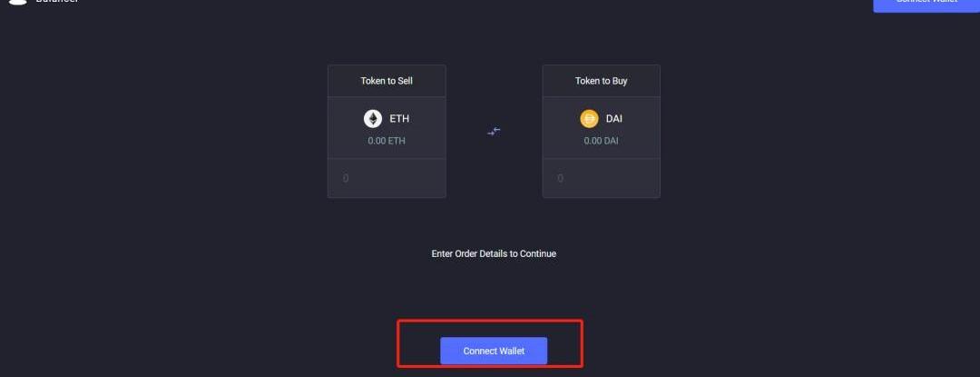Image resolution: width=980 pixels, height=377 pixels.
Task: Click the Balancer brand name text
Action: (57, 3)
